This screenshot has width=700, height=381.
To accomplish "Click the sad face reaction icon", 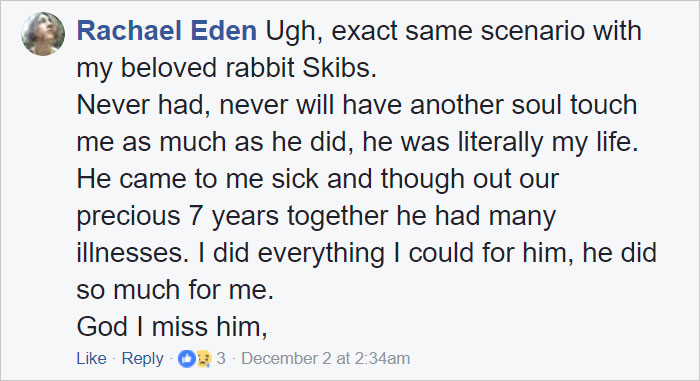I will pos(204,359).
